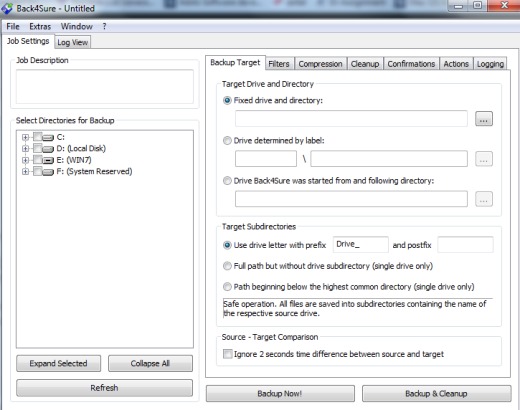Select Full path without drive subdirectory option
This screenshot has height=410, width=520.
click(227, 266)
